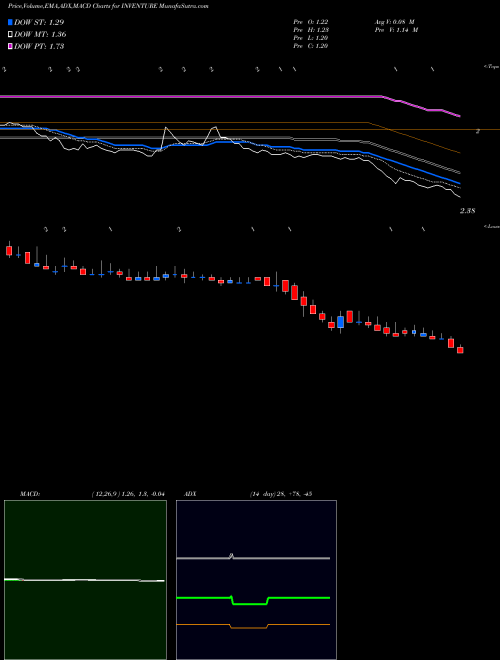Click the price axis label 2

pyautogui.click(x=478, y=131)
